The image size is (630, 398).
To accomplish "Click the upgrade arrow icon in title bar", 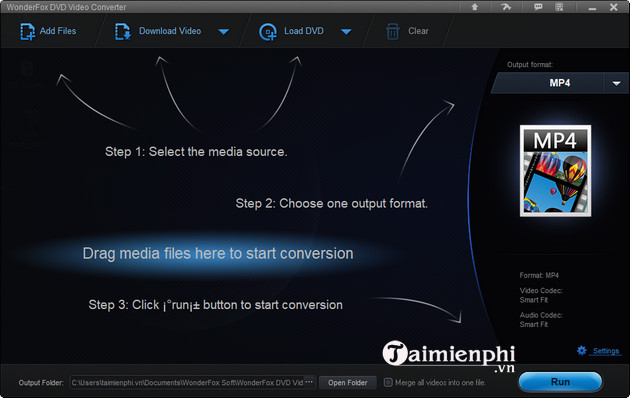I will [x=475, y=7].
